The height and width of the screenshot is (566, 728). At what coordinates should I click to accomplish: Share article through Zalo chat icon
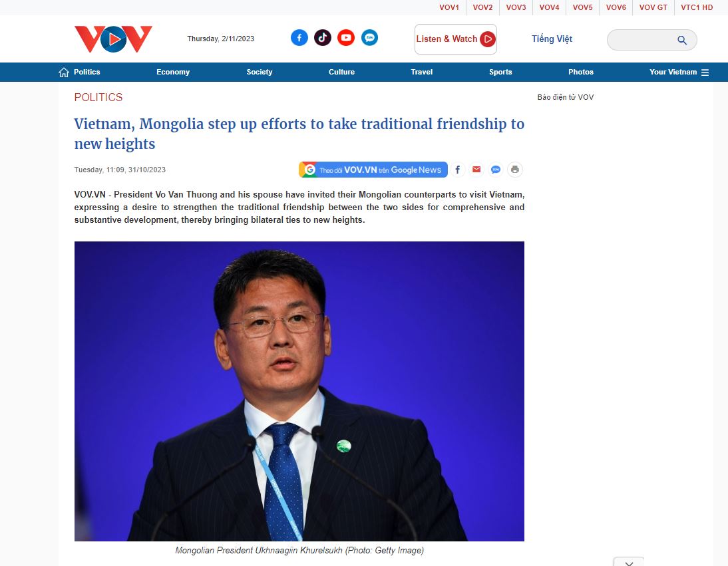click(x=496, y=170)
